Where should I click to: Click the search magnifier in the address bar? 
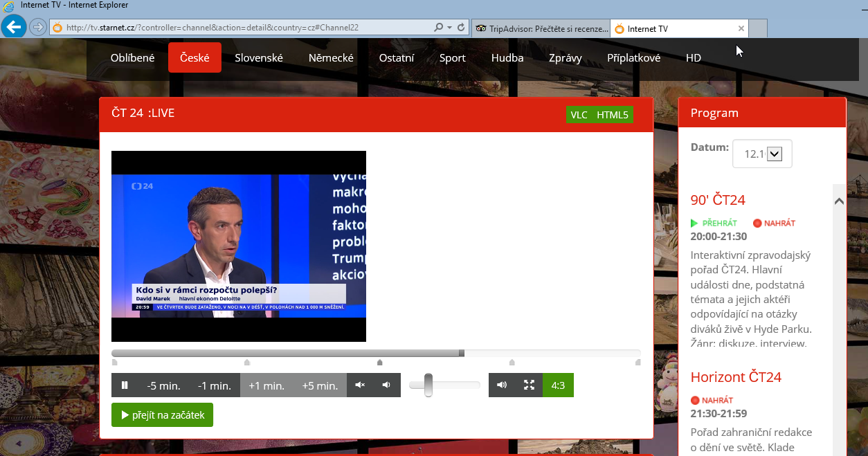[x=438, y=28]
